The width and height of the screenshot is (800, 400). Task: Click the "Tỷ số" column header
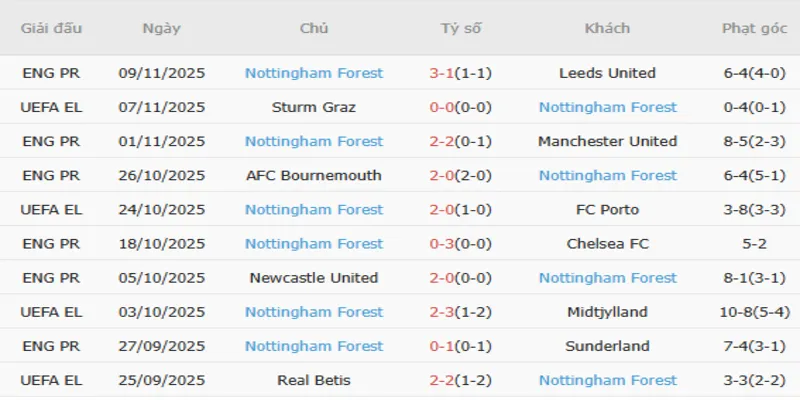click(461, 28)
